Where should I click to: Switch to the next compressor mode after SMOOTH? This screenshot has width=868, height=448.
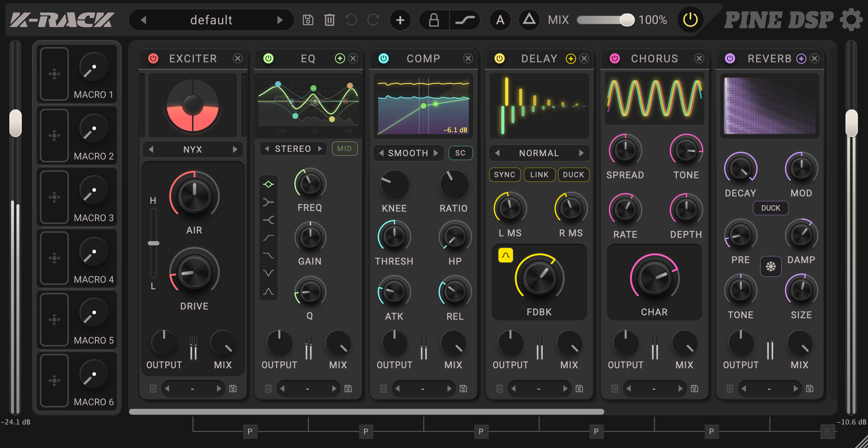coord(436,153)
